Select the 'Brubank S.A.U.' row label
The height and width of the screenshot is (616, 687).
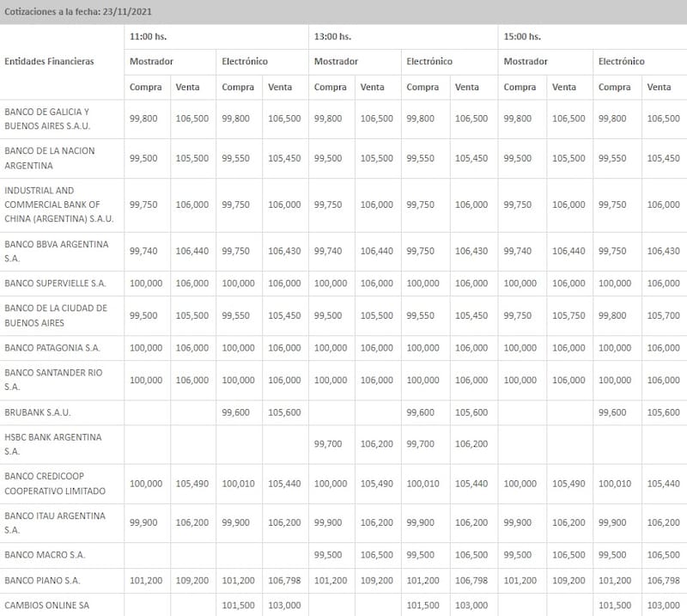click(36, 412)
